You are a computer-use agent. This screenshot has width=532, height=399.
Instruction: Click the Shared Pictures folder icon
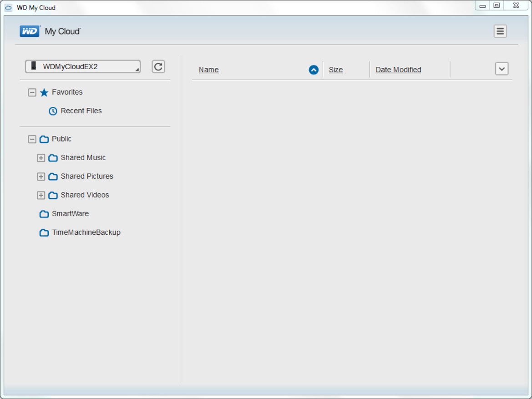pyautogui.click(x=53, y=177)
